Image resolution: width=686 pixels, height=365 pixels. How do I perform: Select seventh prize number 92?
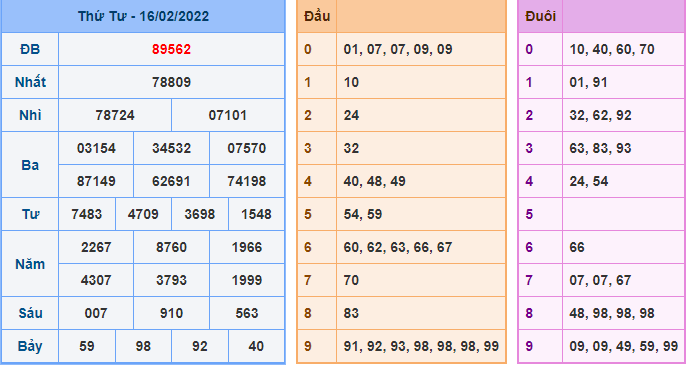click(x=200, y=346)
